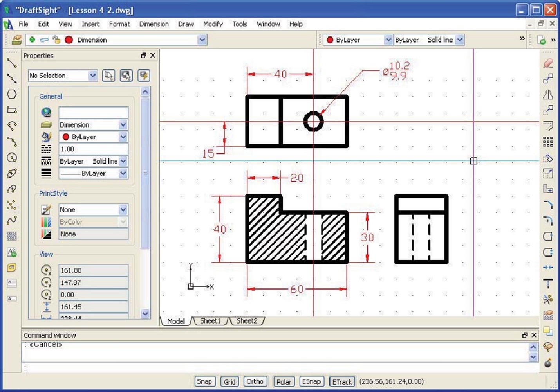
Task: Select the Polygon tool
Action: point(11,94)
